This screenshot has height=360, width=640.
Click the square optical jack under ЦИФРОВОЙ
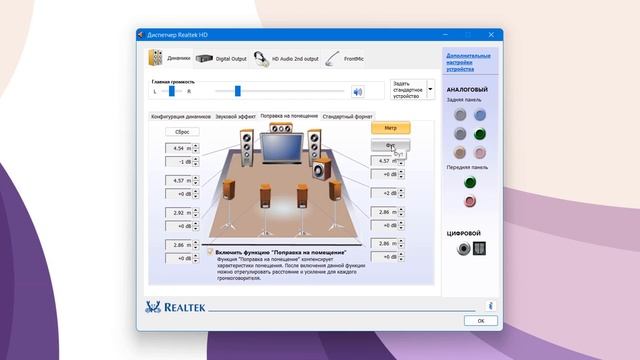[479, 248]
